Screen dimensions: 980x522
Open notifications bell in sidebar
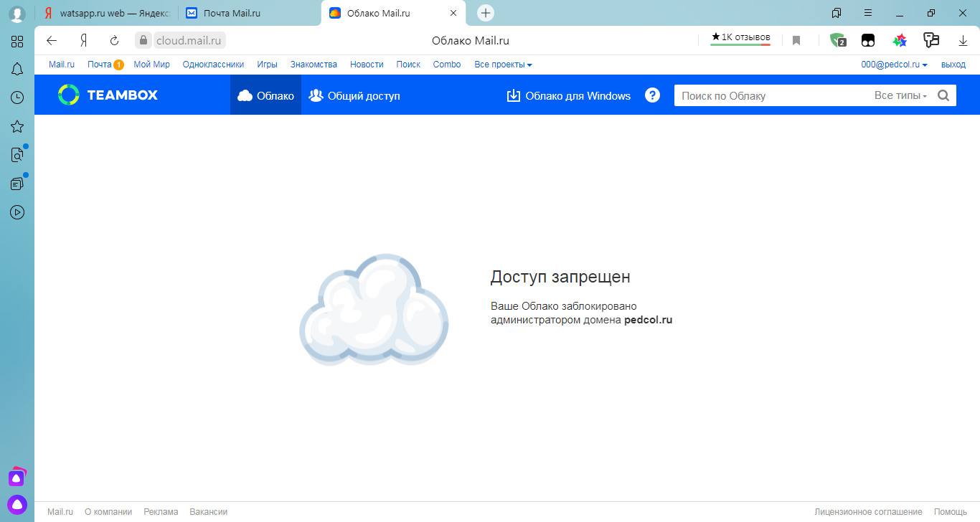(17, 69)
